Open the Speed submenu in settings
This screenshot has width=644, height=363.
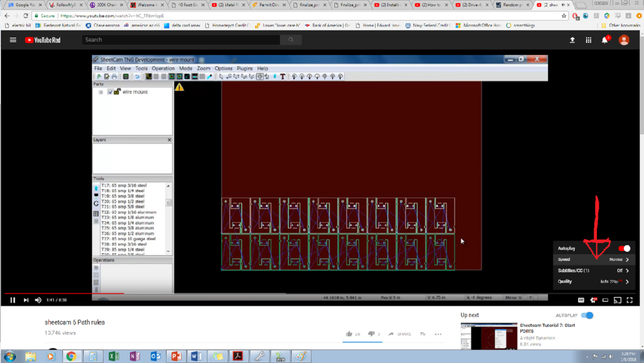pyautogui.click(x=592, y=259)
